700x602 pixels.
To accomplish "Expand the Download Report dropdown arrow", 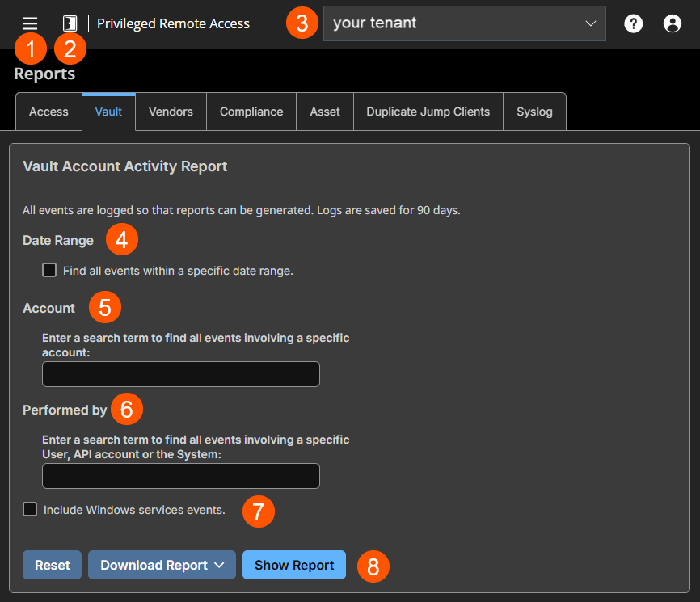I will [x=220, y=565].
